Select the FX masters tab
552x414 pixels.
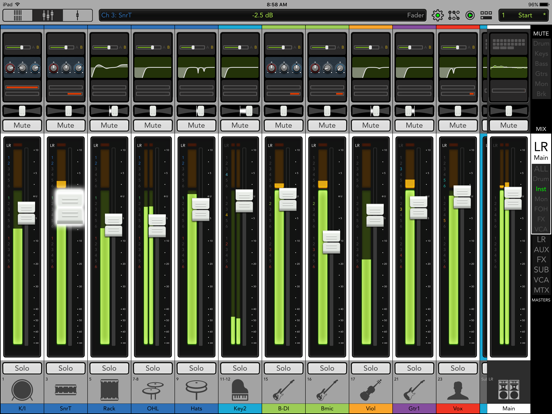(x=541, y=260)
